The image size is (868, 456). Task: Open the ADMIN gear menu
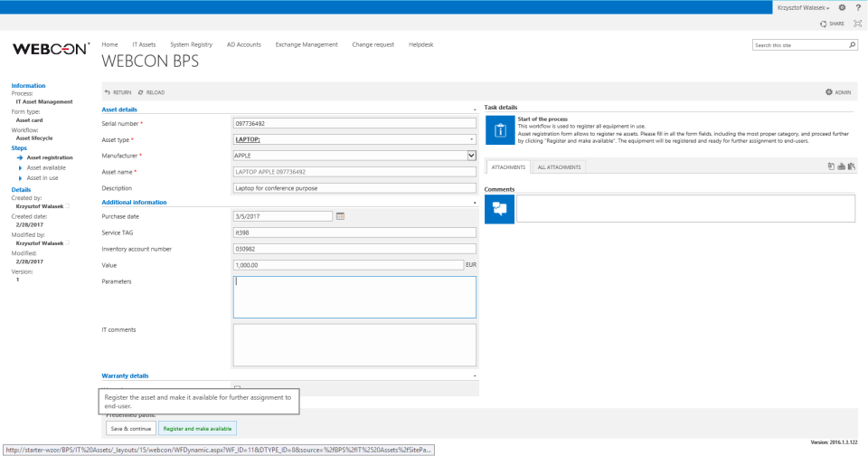(838, 92)
